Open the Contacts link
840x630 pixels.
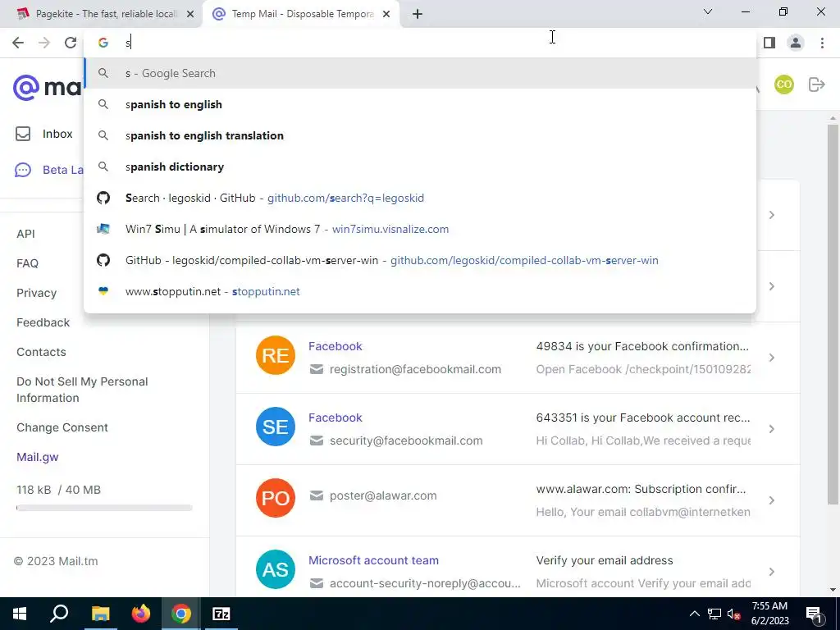click(41, 351)
